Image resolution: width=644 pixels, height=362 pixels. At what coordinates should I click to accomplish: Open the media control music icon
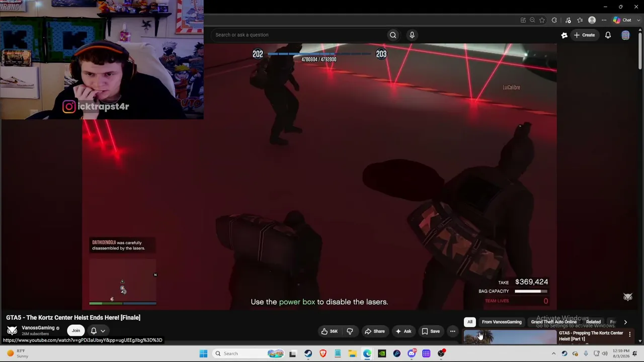coord(568,20)
